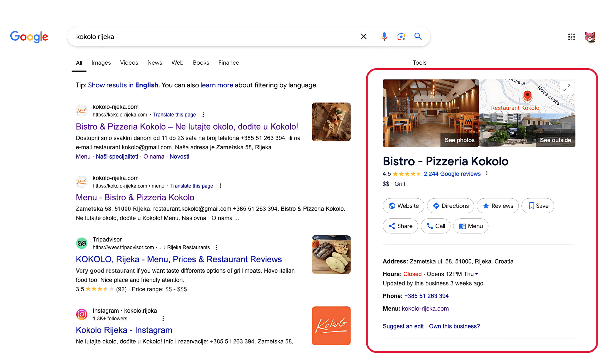Open the 2,244 Google reviews link
The image size is (607, 364).
coord(452,174)
